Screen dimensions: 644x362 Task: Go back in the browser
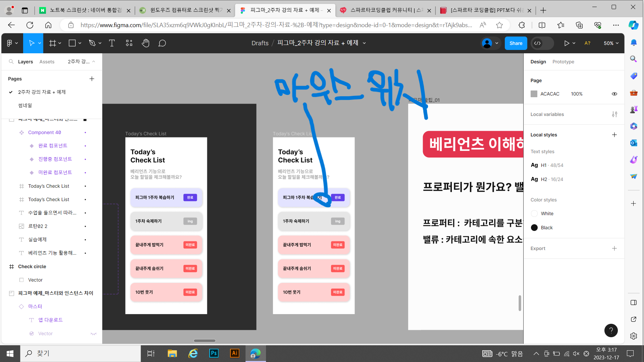(x=11, y=25)
